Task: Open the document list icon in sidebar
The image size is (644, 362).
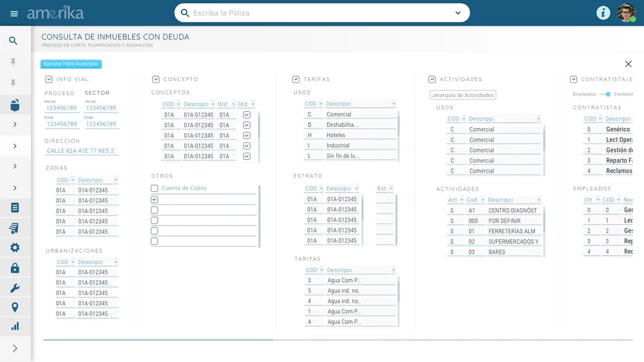Action: pos(15,207)
